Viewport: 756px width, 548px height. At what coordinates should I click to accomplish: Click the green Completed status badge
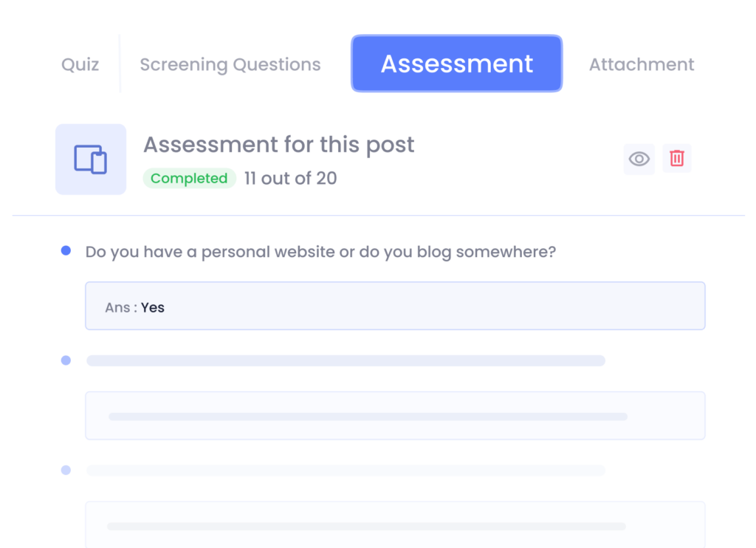[x=189, y=179]
